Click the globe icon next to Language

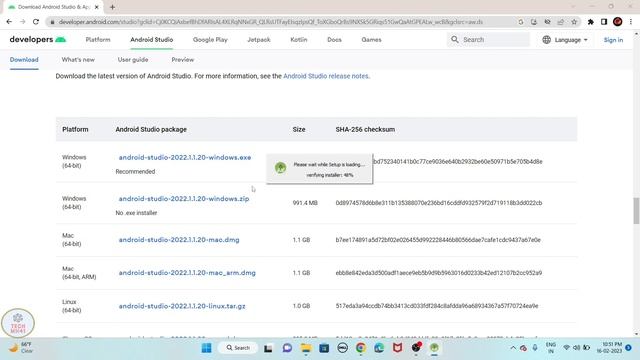[547, 40]
